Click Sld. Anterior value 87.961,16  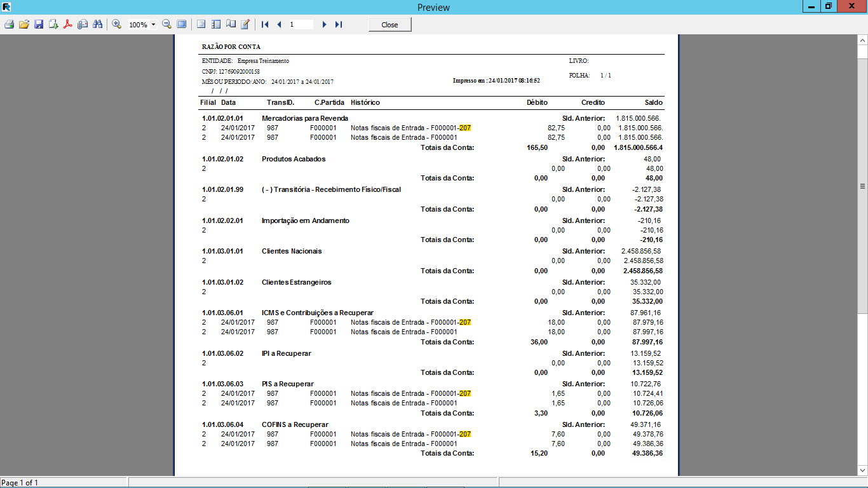click(x=646, y=313)
